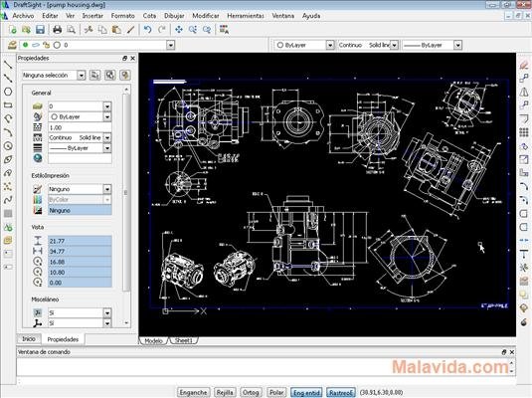Open the General layer 0 dropdown
The width and height of the screenshot is (532, 398).
[107, 106]
